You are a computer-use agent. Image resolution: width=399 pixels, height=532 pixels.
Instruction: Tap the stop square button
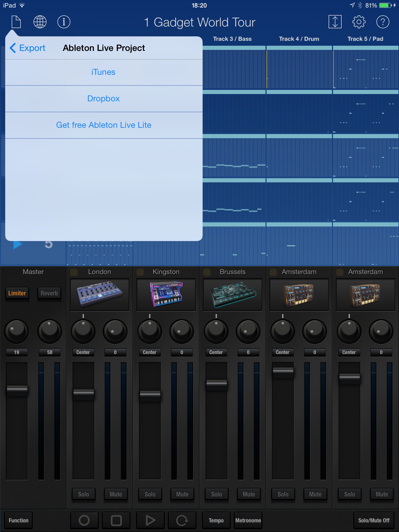click(116, 520)
